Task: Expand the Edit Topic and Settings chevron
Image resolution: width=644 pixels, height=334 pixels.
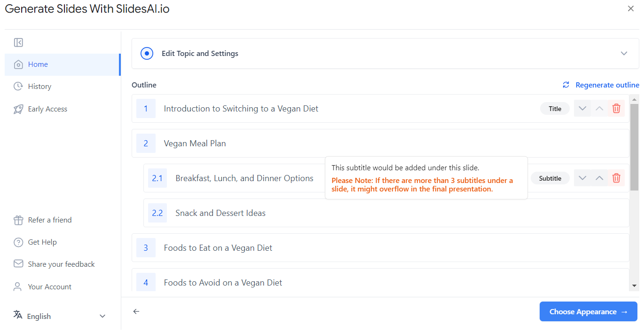Action: (x=624, y=54)
